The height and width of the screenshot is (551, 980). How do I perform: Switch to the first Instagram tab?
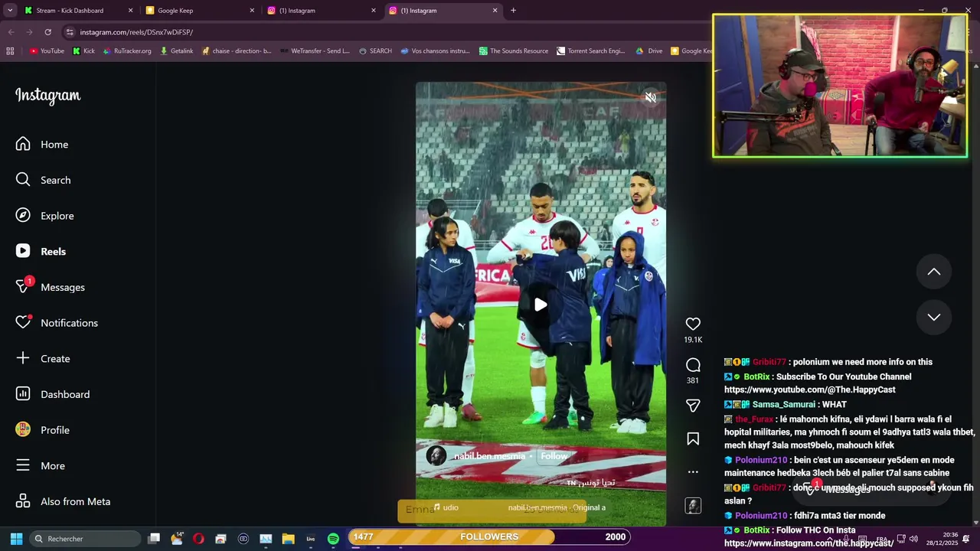tap(322, 11)
